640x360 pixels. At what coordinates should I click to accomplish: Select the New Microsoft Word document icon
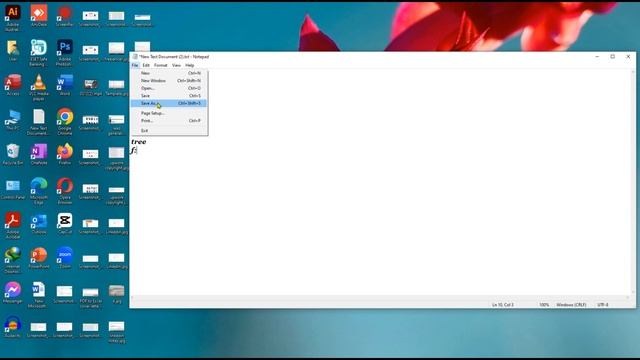pyautogui.click(x=38, y=295)
